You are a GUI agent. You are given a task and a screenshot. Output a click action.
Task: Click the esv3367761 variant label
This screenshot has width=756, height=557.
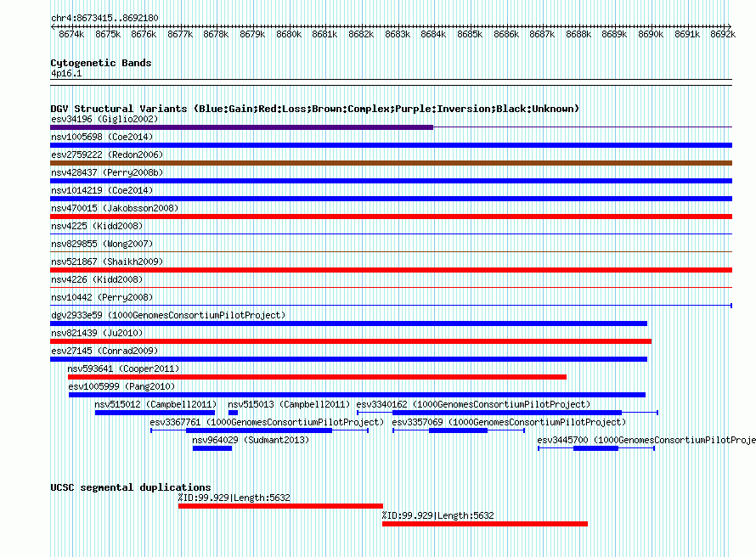pos(267,422)
